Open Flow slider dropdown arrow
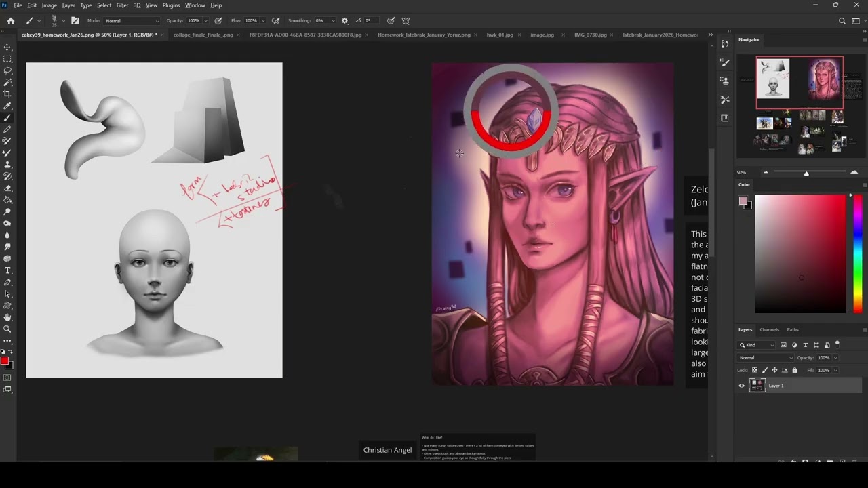868x488 pixels. click(264, 21)
